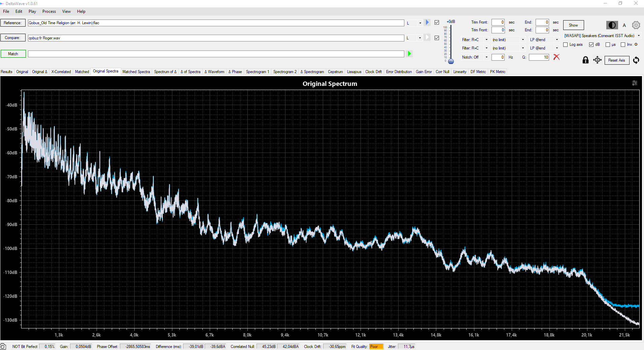Open the first Filter: R+C dropdown
644x350 pixels.
(x=486, y=40)
